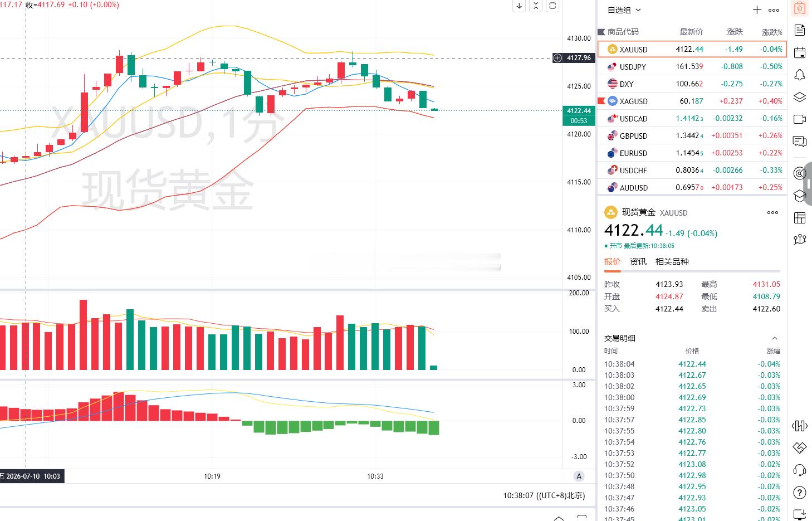Click the trade row at 10:38:04
The height and width of the screenshot is (521, 812).
(692, 364)
